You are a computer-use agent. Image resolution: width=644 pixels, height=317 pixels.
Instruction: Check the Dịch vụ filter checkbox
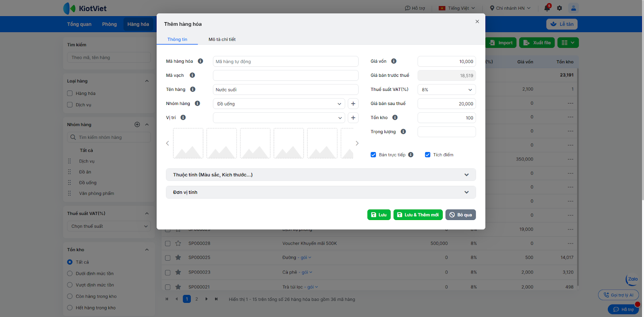tap(70, 105)
